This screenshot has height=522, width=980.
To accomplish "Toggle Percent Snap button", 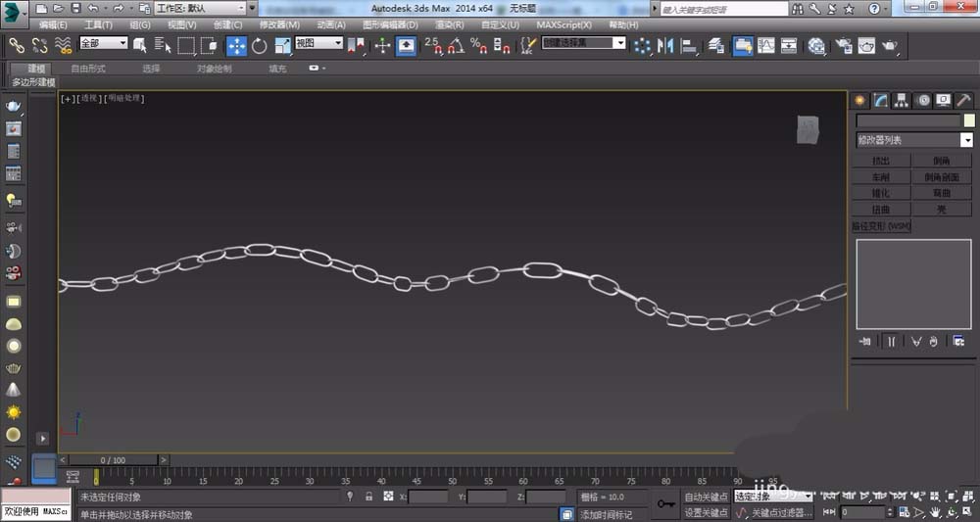I will coord(479,46).
